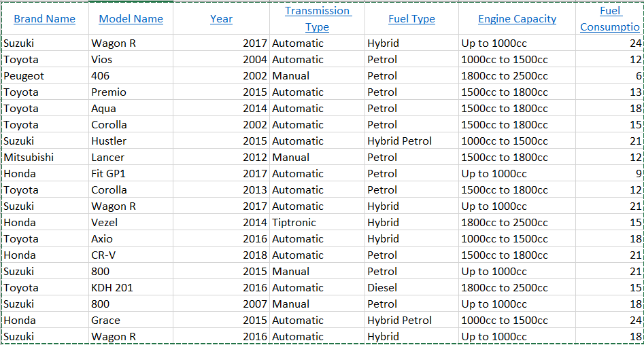Select fuel consumption 9 in Fit GP1 row
This screenshot has height=345, width=644.
tap(609, 174)
